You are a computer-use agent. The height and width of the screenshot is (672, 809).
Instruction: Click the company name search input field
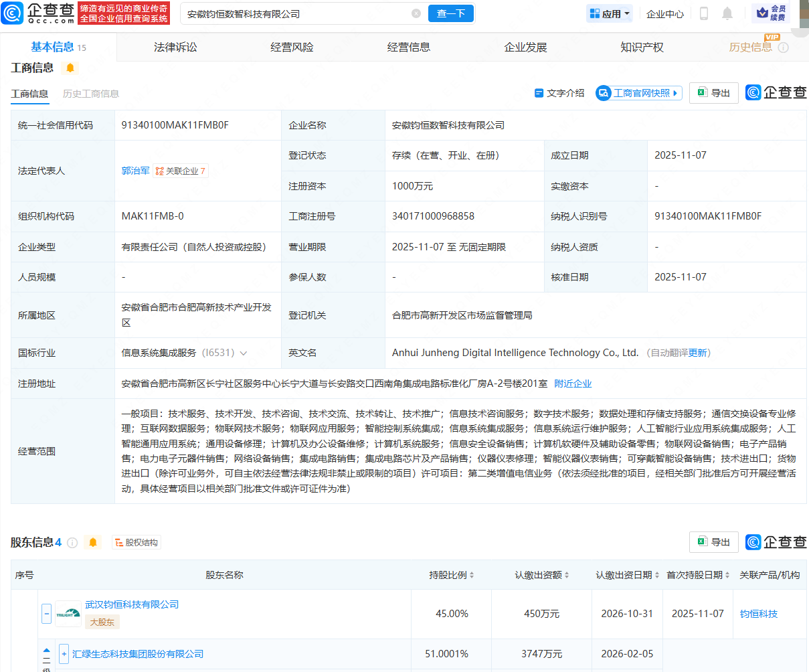coord(294,13)
